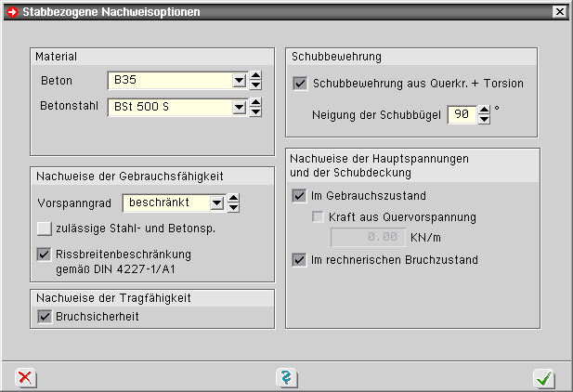This screenshot has width=573, height=392.
Task: Toggle Im Gebrauchszustand checkbox
Action: pyautogui.click(x=300, y=196)
